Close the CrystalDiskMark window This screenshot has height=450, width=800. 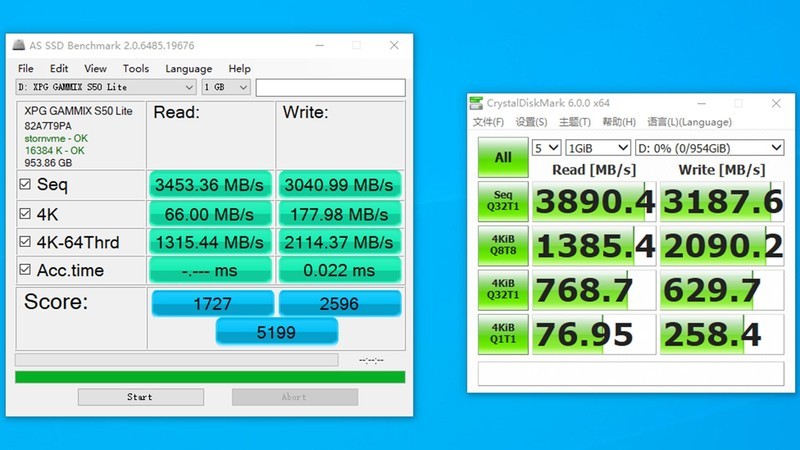click(776, 103)
